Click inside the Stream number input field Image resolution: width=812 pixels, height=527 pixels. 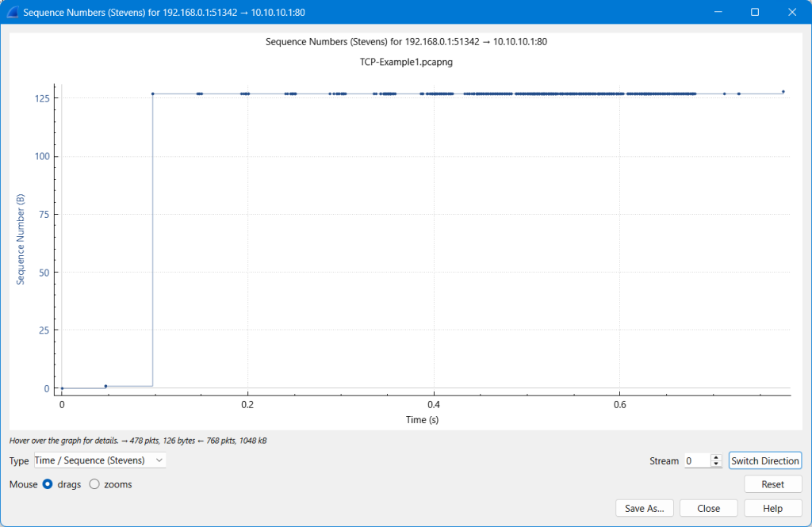pos(697,460)
